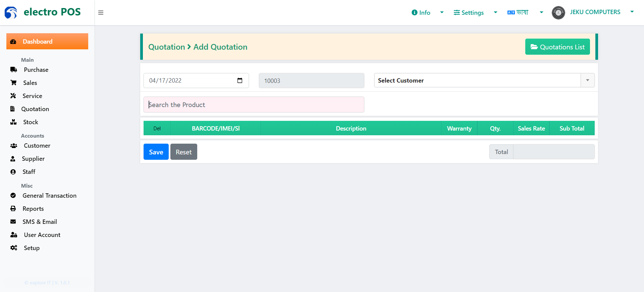This screenshot has height=292, width=644.
Task: Open the language dropdown
Action: coord(525,13)
